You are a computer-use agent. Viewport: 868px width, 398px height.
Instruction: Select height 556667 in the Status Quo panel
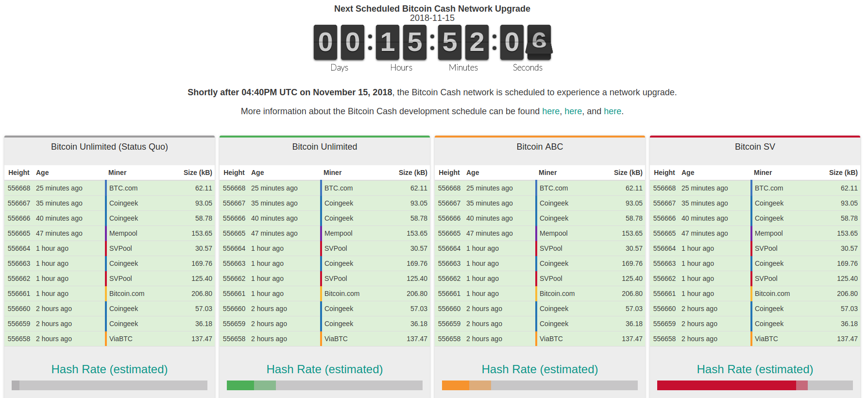[19, 203]
